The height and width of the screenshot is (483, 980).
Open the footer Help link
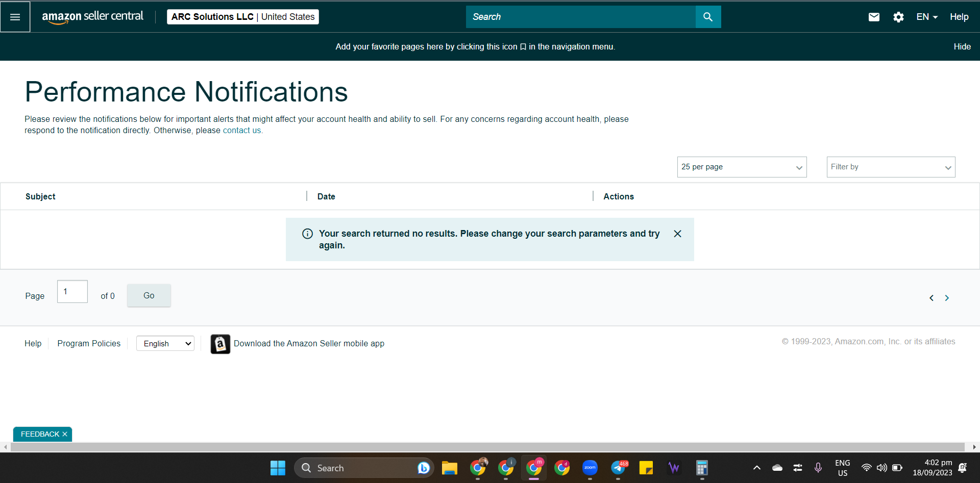[x=33, y=344]
